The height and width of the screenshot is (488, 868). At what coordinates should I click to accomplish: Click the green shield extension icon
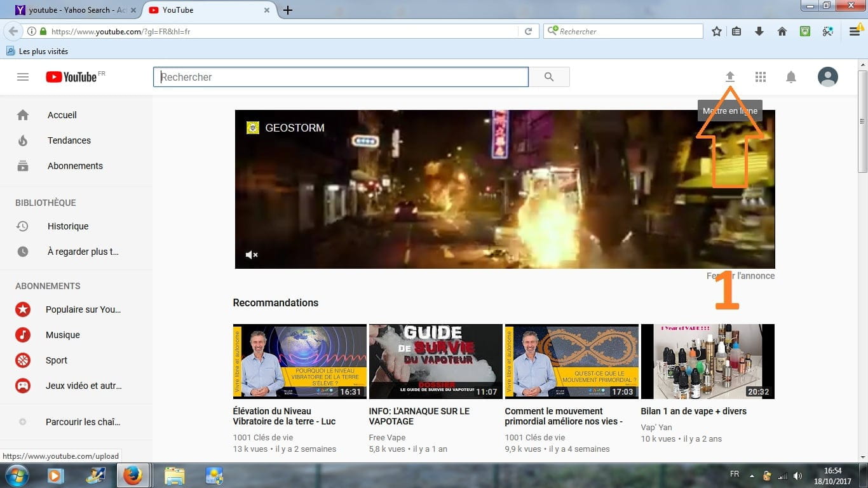point(805,31)
